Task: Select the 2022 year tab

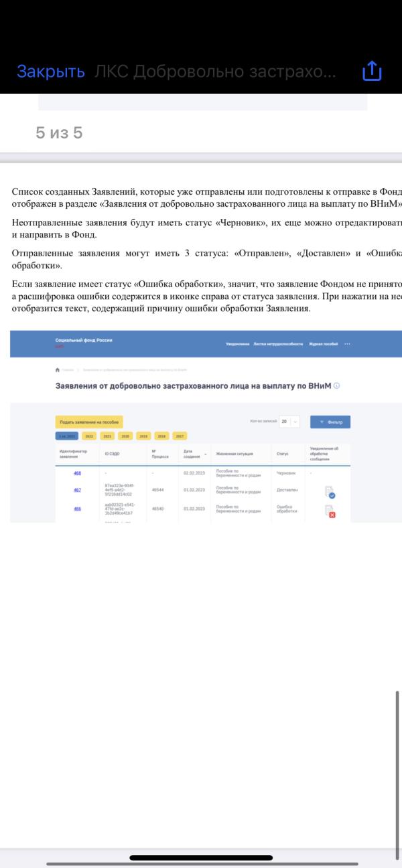Action: click(x=89, y=436)
